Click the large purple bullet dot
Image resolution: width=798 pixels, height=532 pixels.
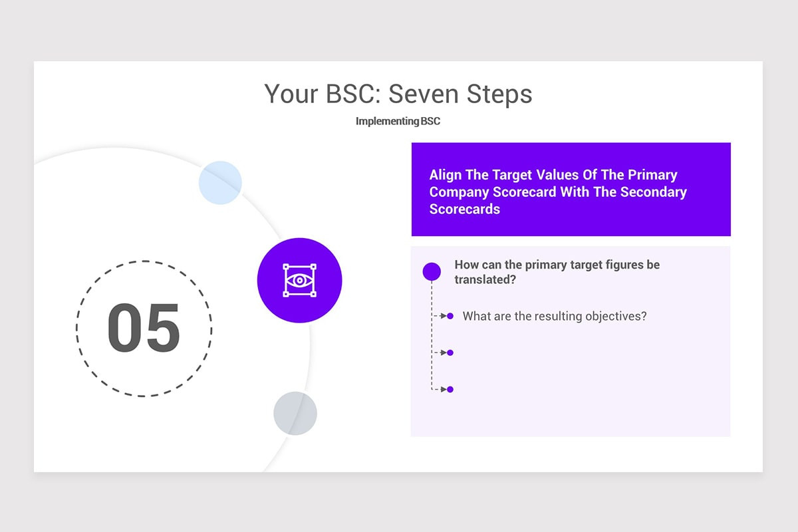click(432, 271)
